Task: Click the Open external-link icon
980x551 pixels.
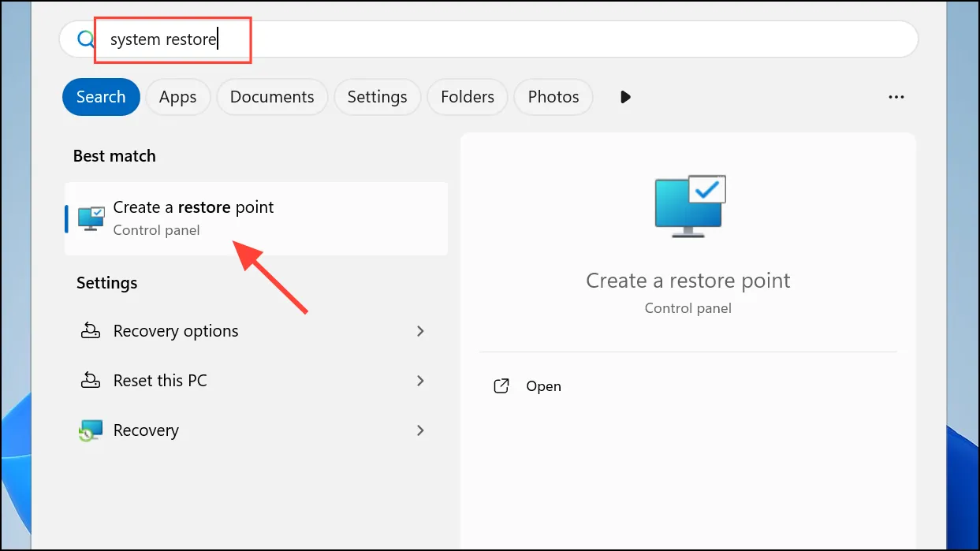Action: (501, 386)
